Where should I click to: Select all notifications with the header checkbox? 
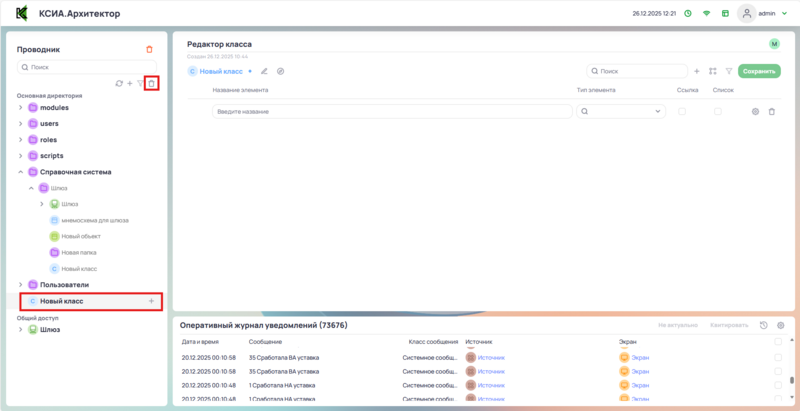pos(779,341)
